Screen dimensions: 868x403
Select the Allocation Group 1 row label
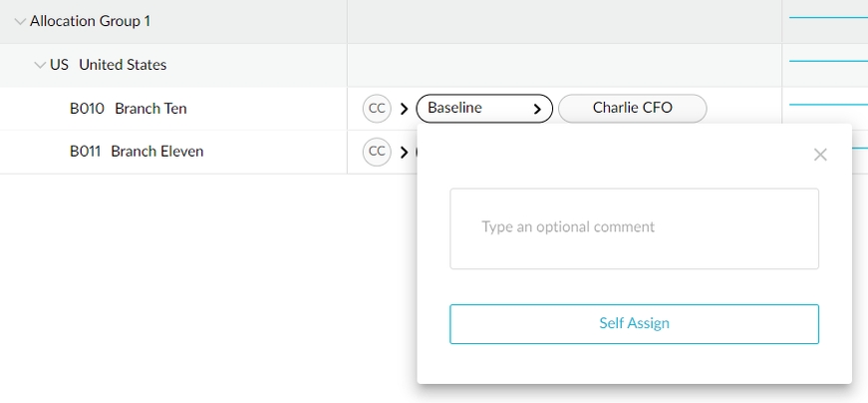90,21
